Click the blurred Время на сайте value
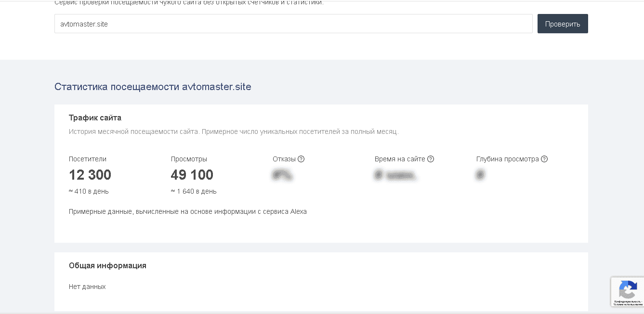Viewport: 644px width, 314px height. pyautogui.click(x=395, y=175)
